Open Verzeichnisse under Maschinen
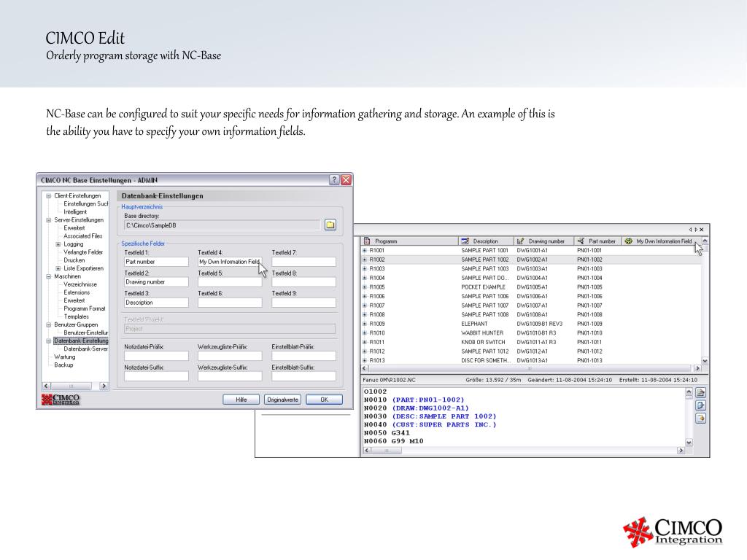This screenshot has height=560, width=747. (x=80, y=285)
